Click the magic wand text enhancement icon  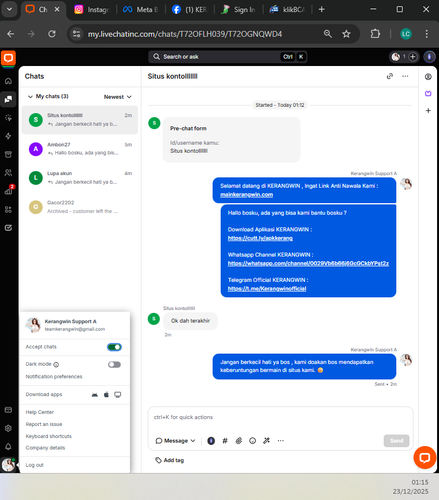(266, 441)
